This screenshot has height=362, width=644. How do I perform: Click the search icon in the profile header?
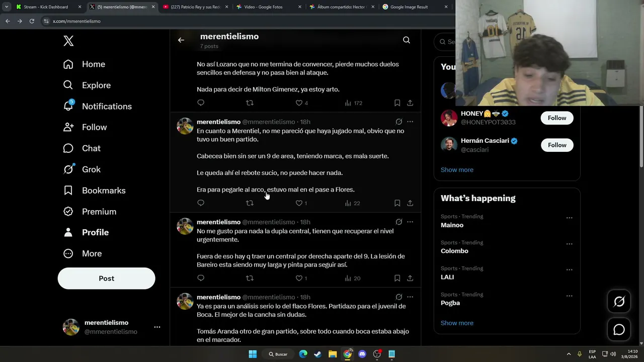407,40
